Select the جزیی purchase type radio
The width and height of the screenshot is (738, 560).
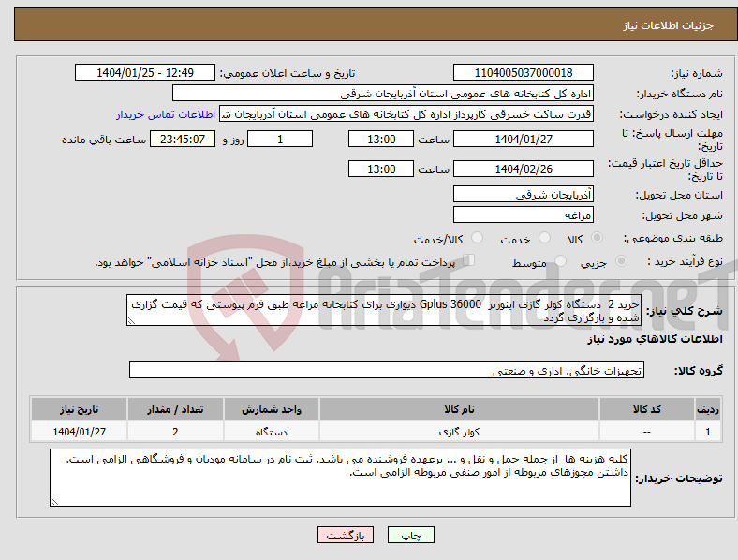tap(621, 261)
